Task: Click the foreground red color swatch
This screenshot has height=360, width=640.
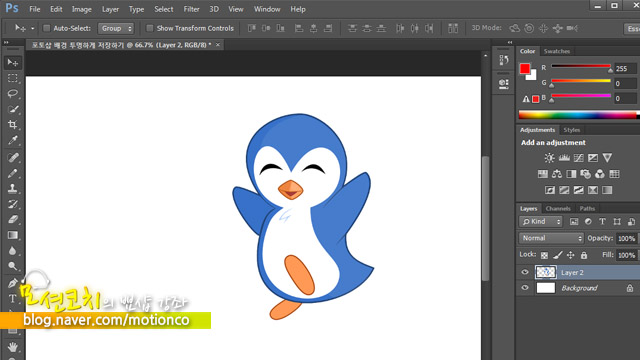Action: coord(525,68)
